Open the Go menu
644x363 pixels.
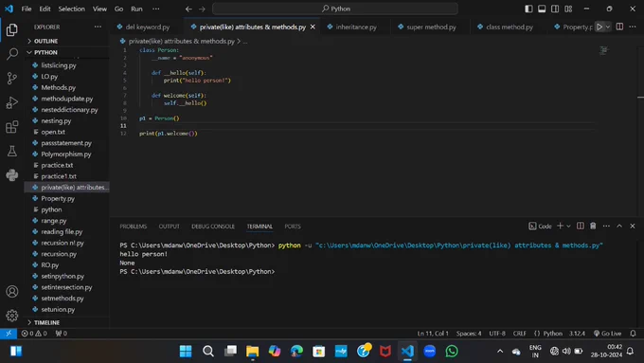tap(118, 9)
